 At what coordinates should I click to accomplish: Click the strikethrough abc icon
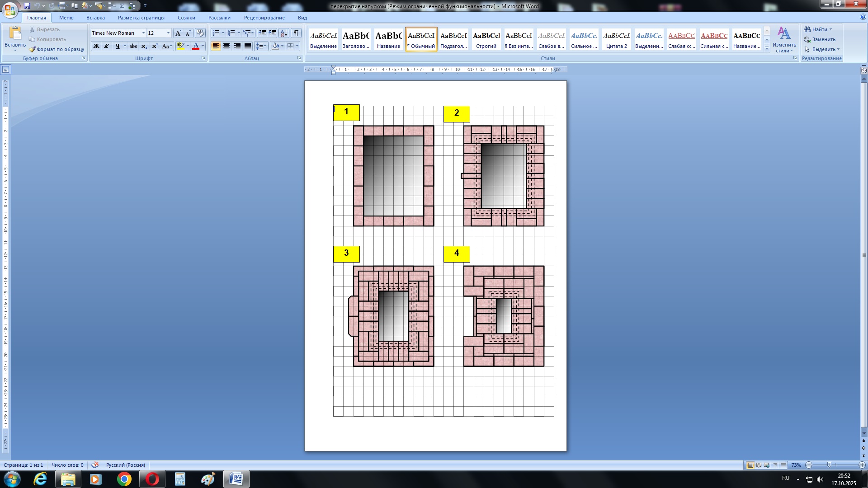click(133, 46)
